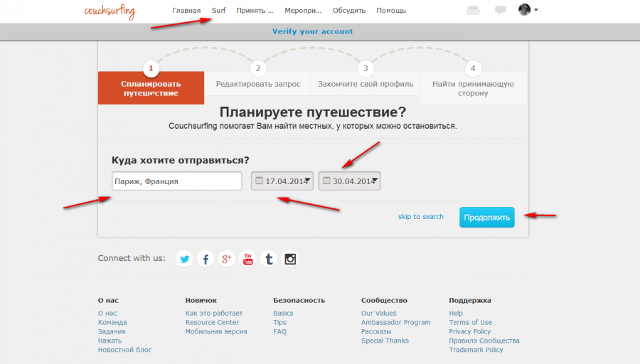Select step 3 Закончите свой профиль tab
640x364 pixels.
point(366,84)
